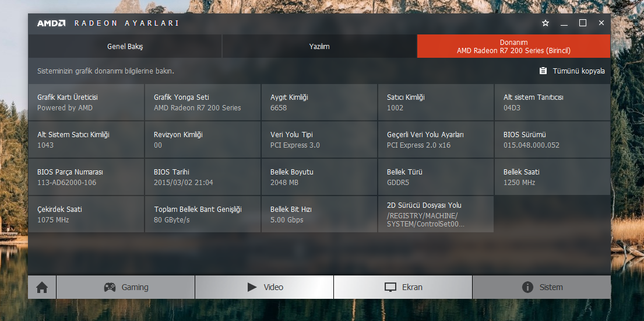Screen dimensions: 644x321
Task: Open the Gaming section
Action: (126, 287)
